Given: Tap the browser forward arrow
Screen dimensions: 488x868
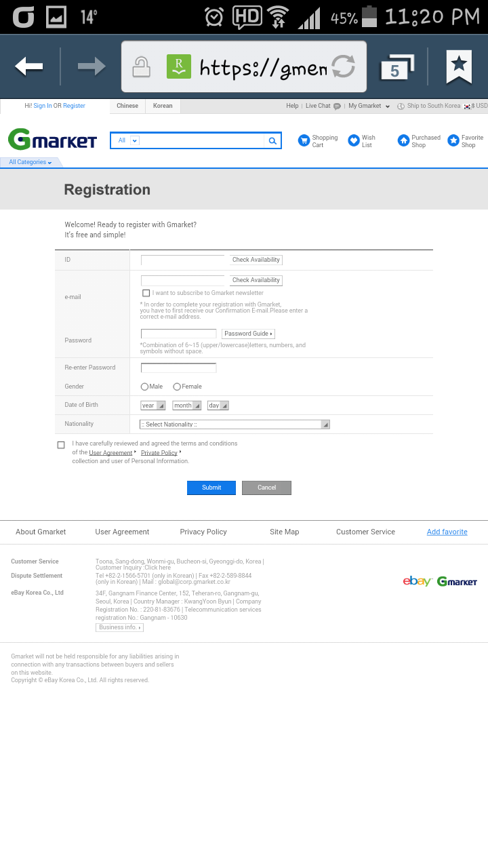Looking at the screenshot, I should point(91,66).
